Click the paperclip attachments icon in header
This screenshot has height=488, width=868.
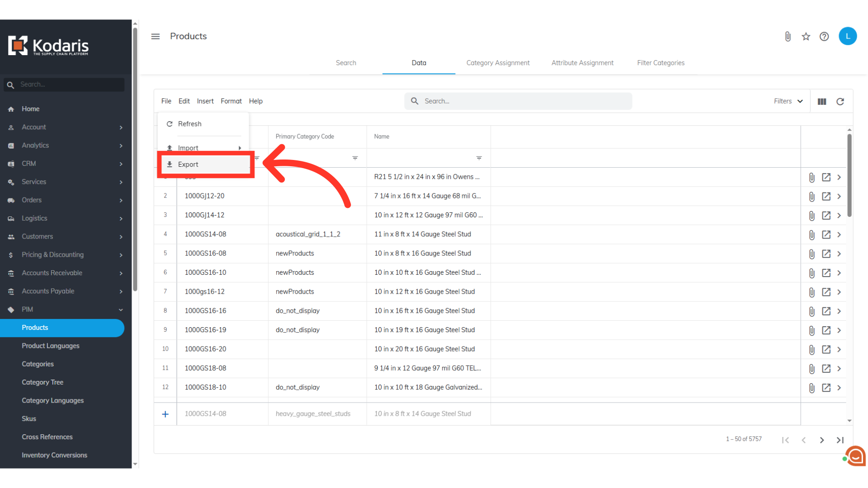[788, 37]
